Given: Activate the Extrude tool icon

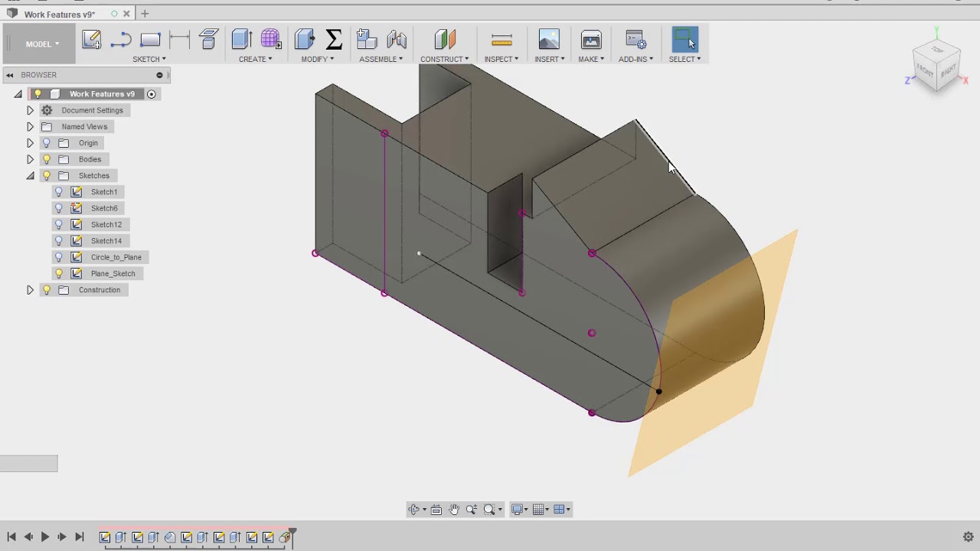Looking at the screenshot, I should 241,40.
